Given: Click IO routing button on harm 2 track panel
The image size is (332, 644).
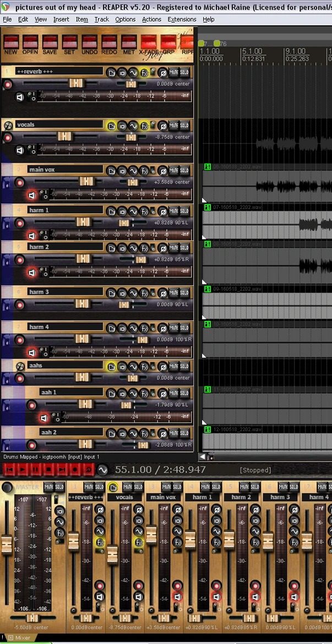Looking at the screenshot, I should [122, 249].
